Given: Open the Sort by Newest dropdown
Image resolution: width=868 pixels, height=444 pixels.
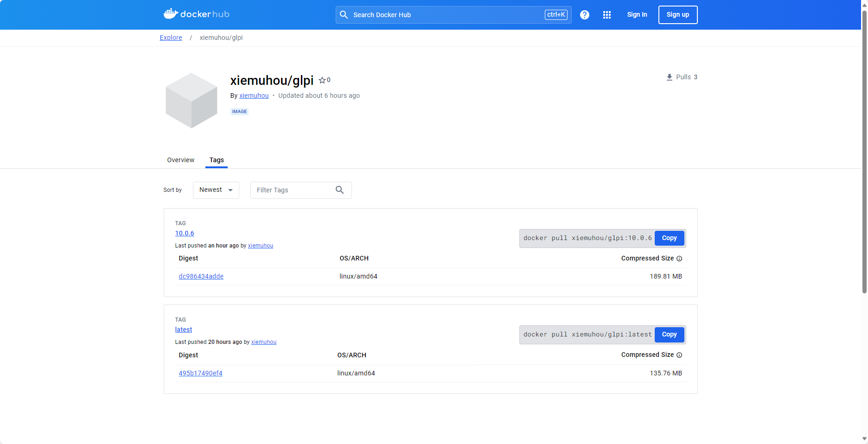Looking at the screenshot, I should point(216,190).
